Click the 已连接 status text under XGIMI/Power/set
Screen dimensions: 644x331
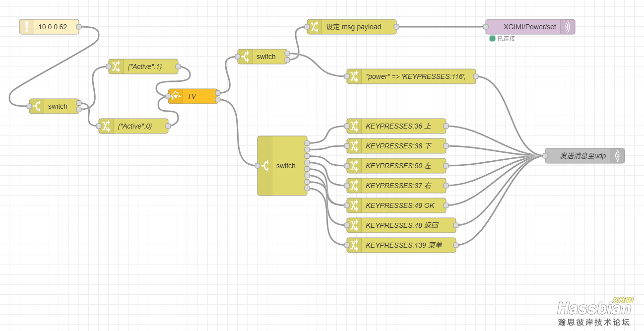click(506, 38)
